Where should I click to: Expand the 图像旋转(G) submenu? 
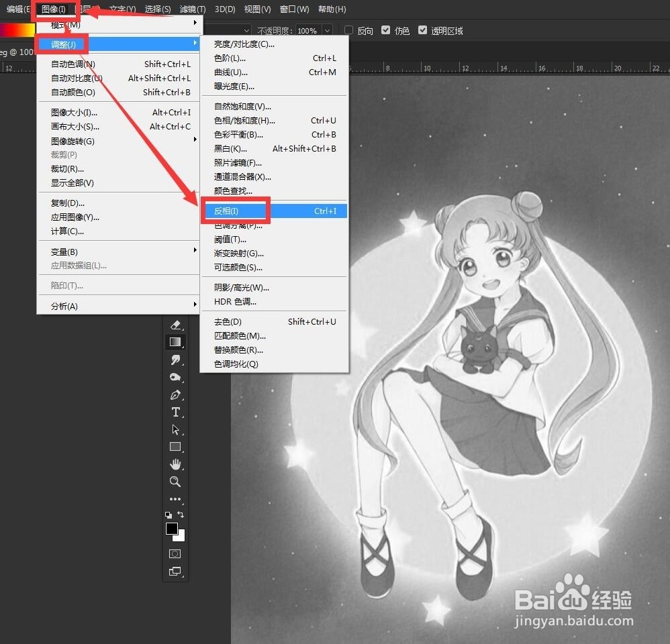click(x=118, y=141)
